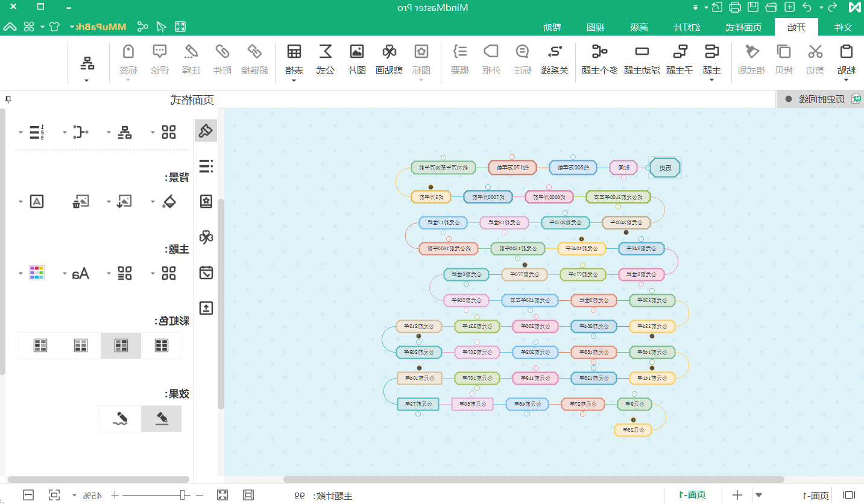864x504 pixels.
Task: Select the all-dark grid rainbow option
Action: pos(162,345)
